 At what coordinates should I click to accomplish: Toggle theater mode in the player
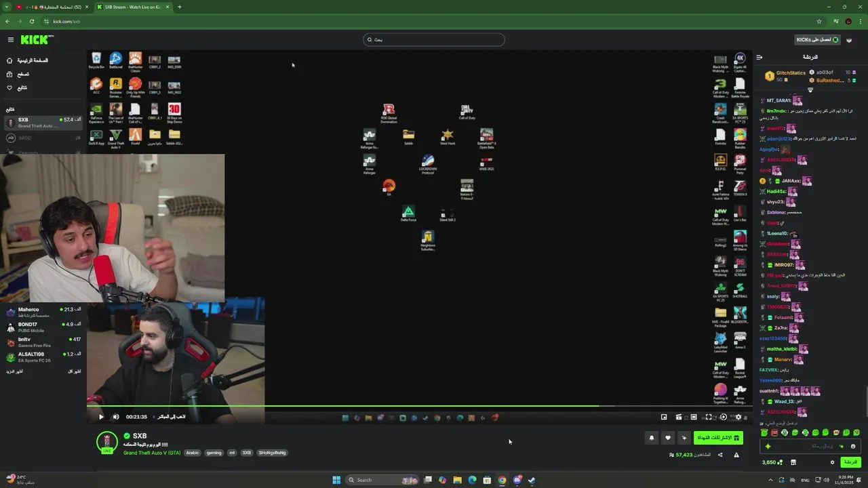point(694,417)
